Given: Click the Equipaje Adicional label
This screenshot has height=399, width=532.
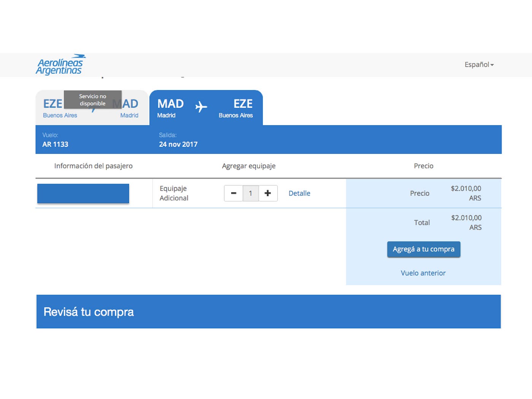Looking at the screenshot, I should 174,193.
